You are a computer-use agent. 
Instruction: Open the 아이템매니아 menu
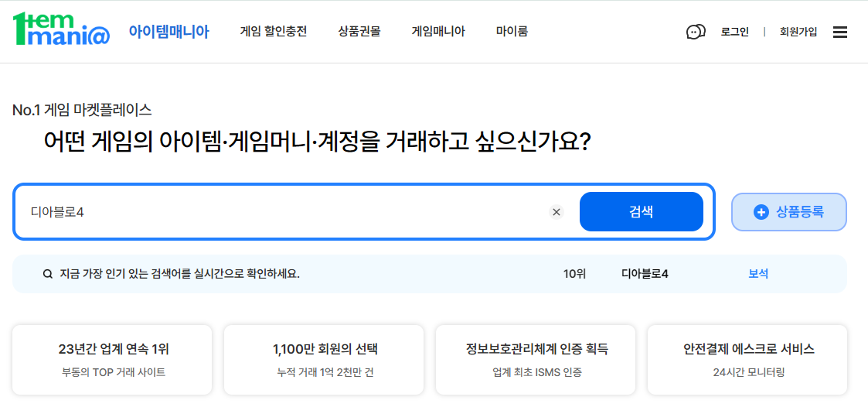coord(168,33)
